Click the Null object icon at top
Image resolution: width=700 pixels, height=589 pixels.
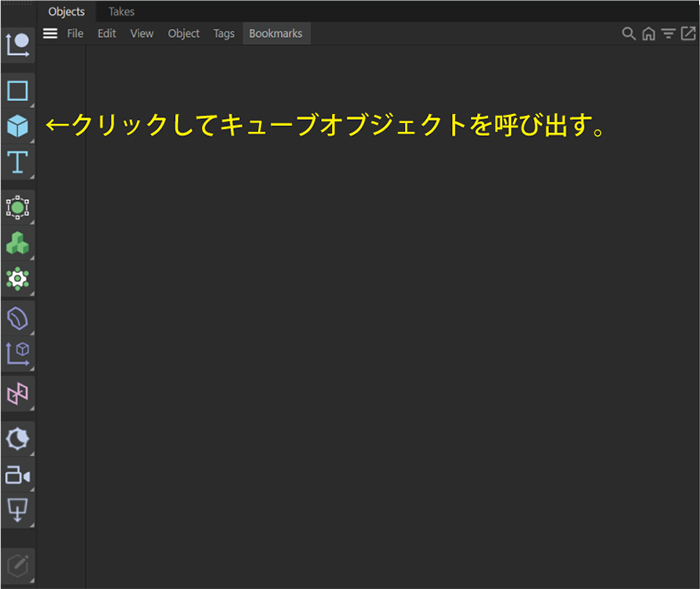pyautogui.click(x=18, y=44)
